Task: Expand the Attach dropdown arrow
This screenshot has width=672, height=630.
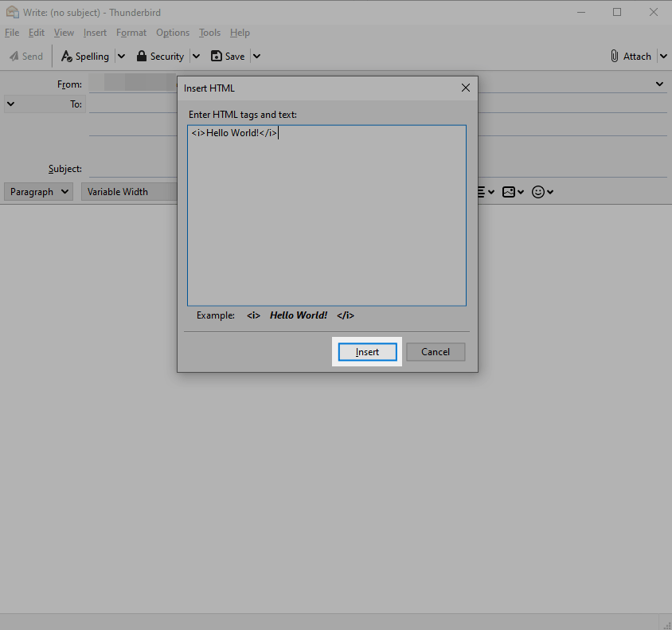Action: tap(663, 56)
